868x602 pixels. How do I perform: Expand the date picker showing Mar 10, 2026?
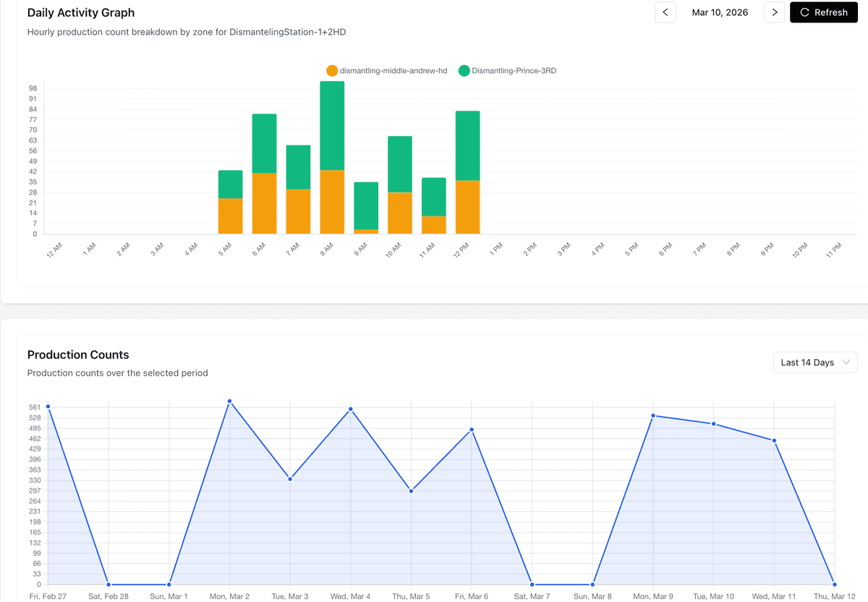(720, 12)
